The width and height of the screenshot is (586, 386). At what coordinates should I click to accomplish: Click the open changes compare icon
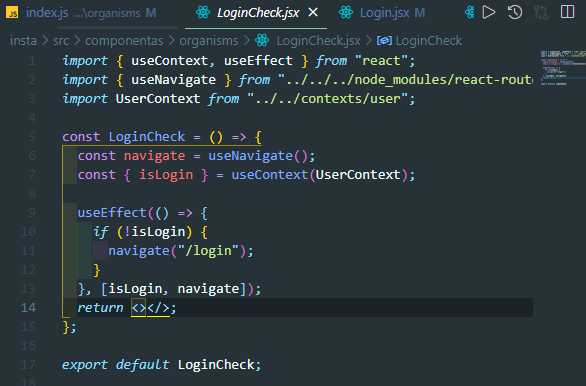pyautogui.click(x=541, y=12)
